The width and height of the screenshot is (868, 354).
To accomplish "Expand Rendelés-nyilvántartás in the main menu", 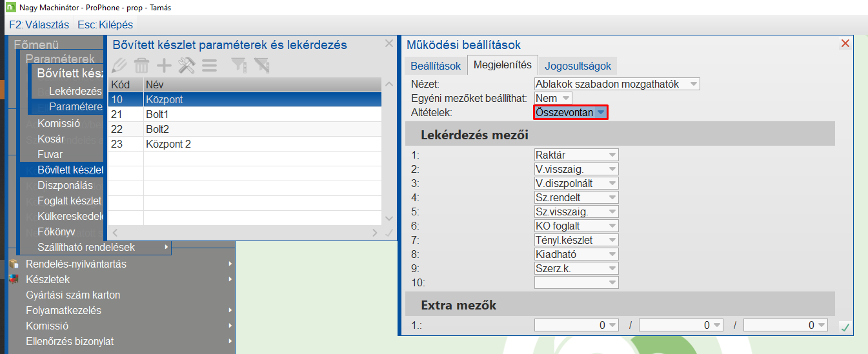I will 121,264.
